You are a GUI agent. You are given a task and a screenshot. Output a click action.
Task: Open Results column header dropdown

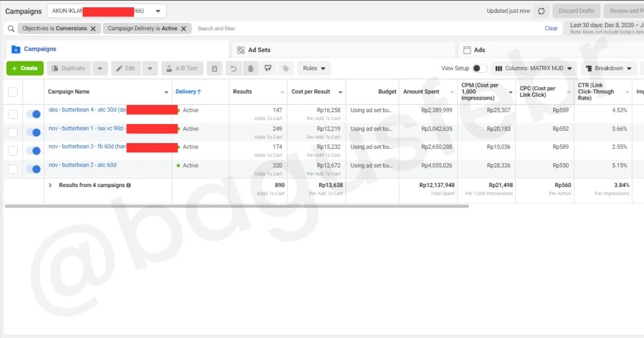282,92
